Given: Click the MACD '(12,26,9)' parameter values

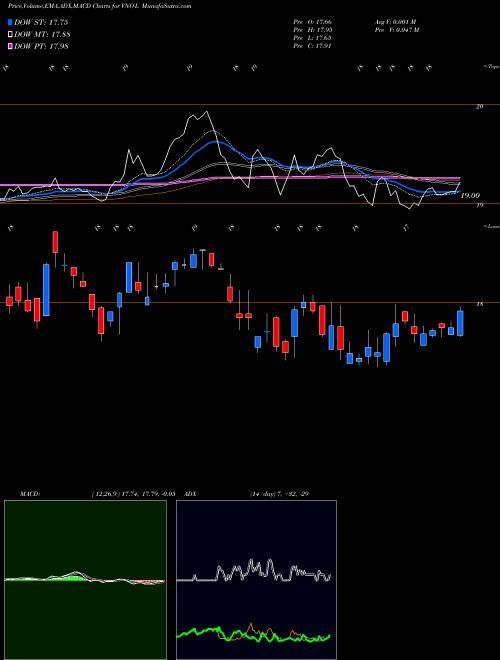Looking at the screenshot, I should (x=133, y=494).
